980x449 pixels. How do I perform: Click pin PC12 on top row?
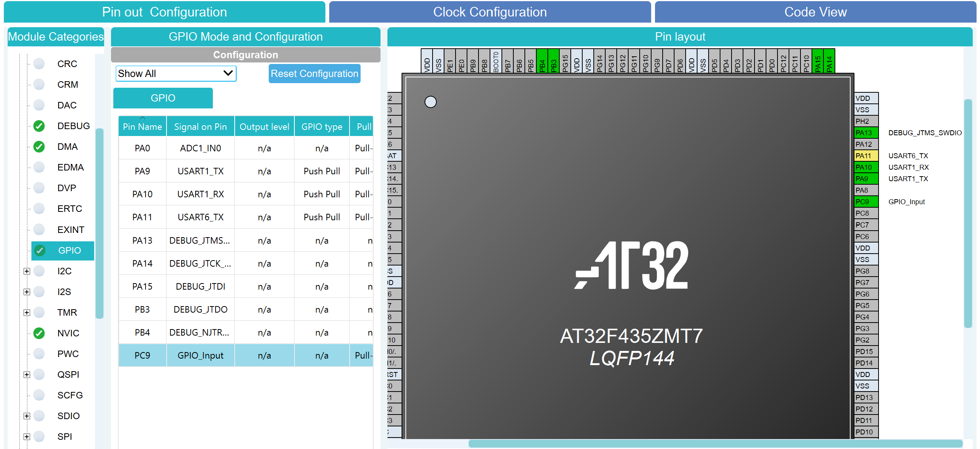point(783,61)
